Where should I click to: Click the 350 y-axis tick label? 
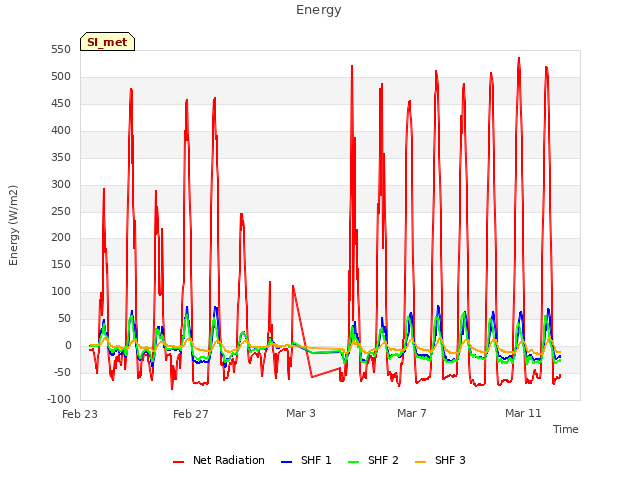click(61, 158)
